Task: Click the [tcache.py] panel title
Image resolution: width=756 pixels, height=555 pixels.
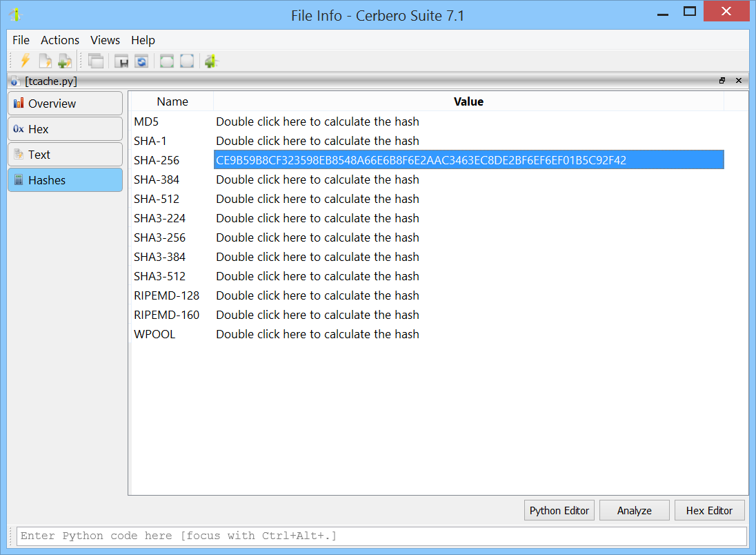Action: [50, 81]
